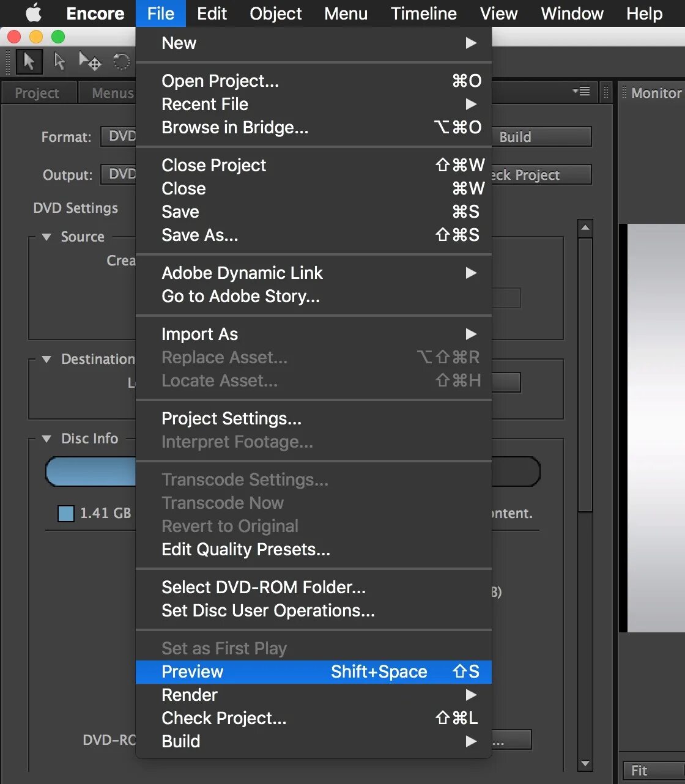Open the Timeline menu in menu bar
The width and height of the screenshot is (685, 784).
pyautogui.click(x=424, y=13)
